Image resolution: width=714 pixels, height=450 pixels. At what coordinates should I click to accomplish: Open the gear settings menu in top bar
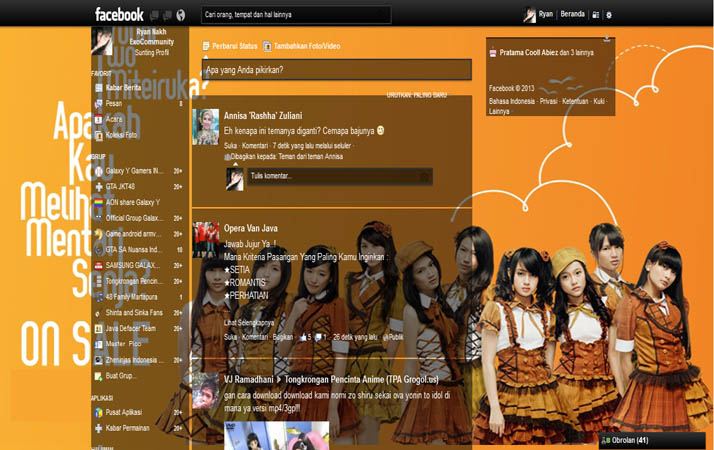point(609,15)
